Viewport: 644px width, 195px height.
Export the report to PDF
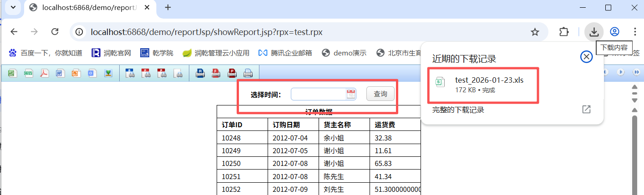click(45, 73)
